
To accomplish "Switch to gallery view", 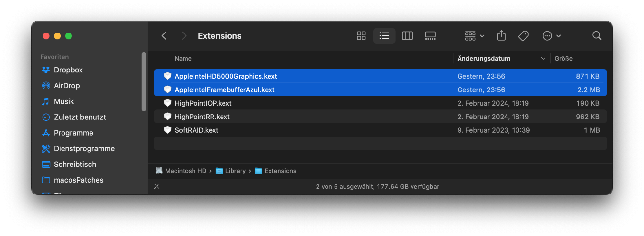I will tap(430, 36).
